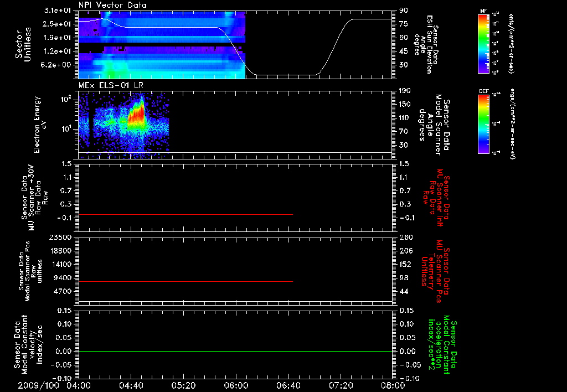This screenshot has width=567, height=392.
Task: Select the '2009/100' date label
Action: (x=39, y=385)
